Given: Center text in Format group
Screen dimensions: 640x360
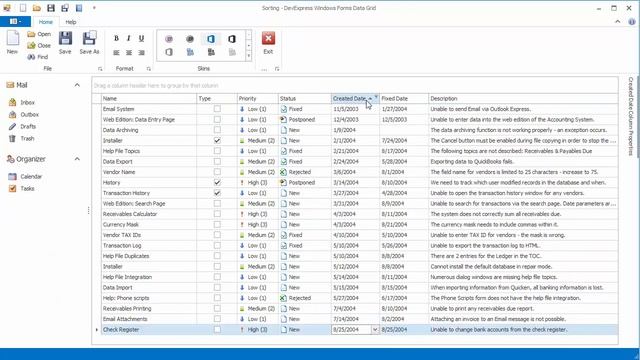Looking at the screenshot, I should 129,53.
